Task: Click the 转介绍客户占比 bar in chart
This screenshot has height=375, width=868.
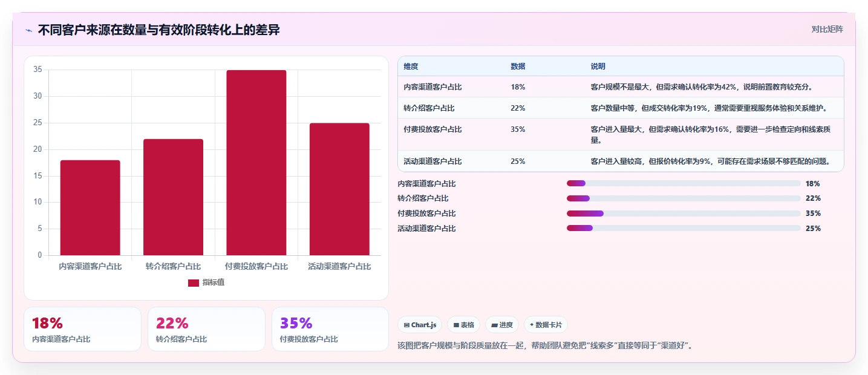Action: pos(173,197)
